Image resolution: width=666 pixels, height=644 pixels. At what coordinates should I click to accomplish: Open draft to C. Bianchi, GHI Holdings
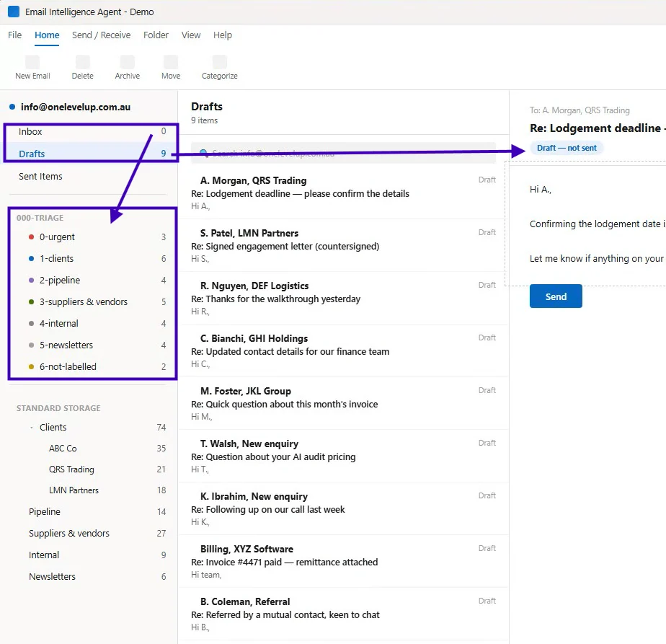[343, 351]
